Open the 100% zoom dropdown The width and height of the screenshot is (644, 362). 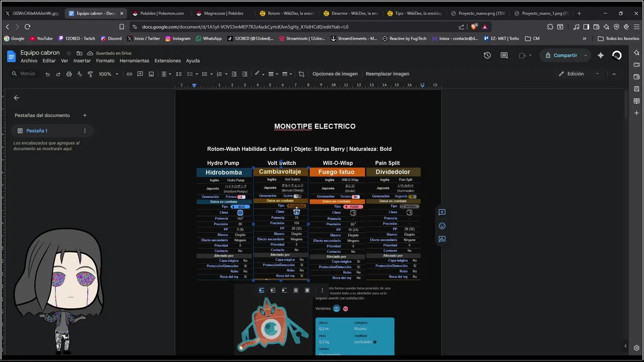point(108,74)
